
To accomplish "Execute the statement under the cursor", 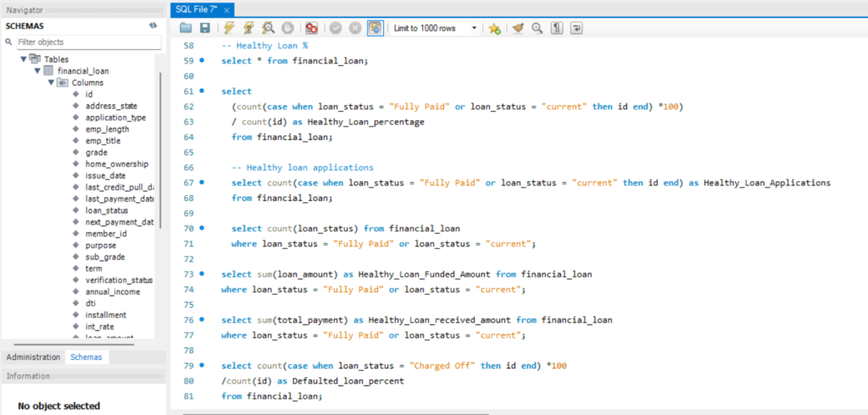I will [x=248, y=28].
